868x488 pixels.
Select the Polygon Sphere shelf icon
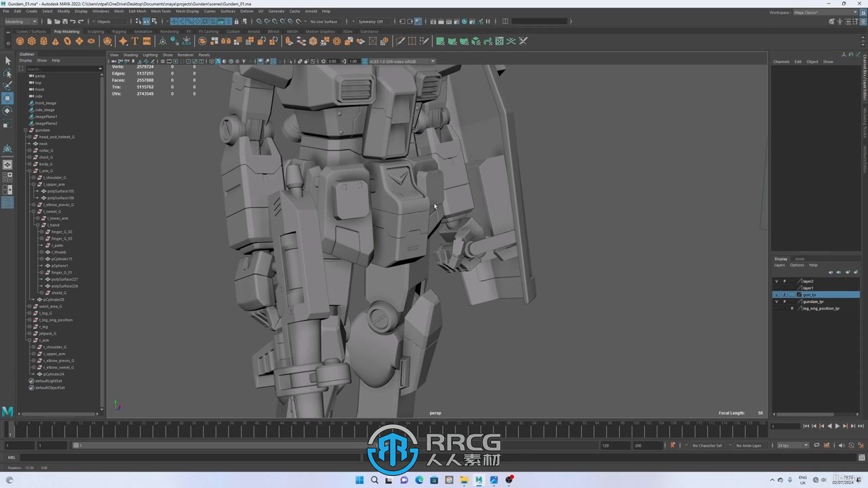(20, 41)
